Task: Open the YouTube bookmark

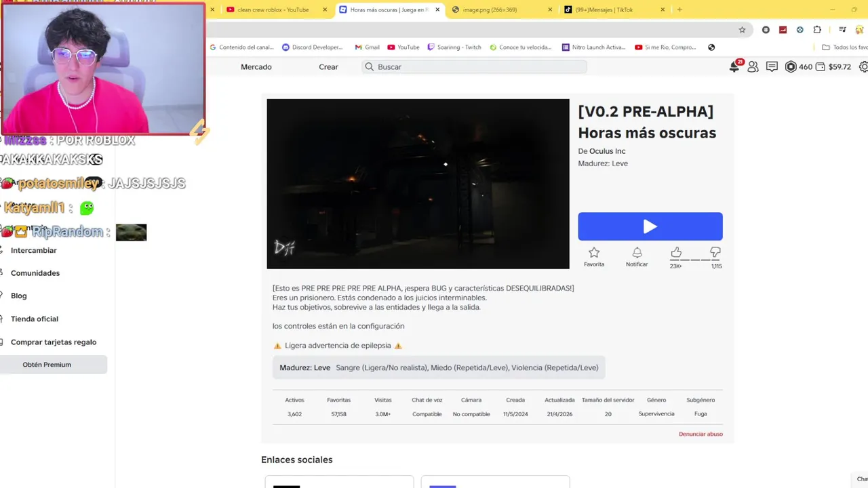Action: 403,47
